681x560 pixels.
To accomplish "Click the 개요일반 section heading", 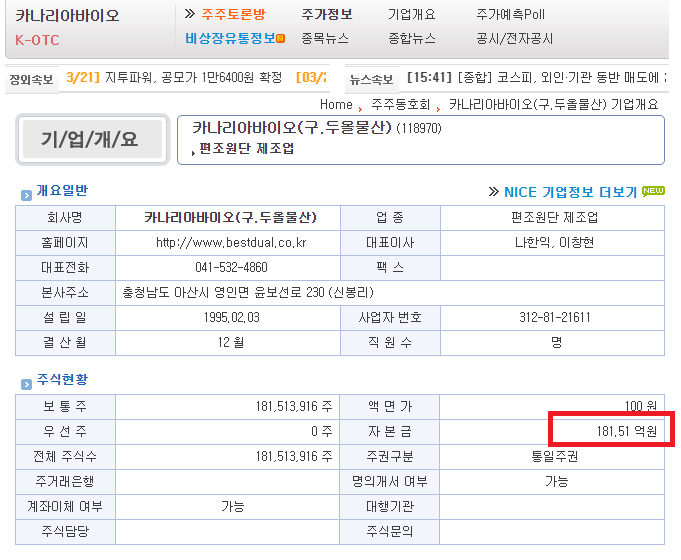I will (62, 190).
